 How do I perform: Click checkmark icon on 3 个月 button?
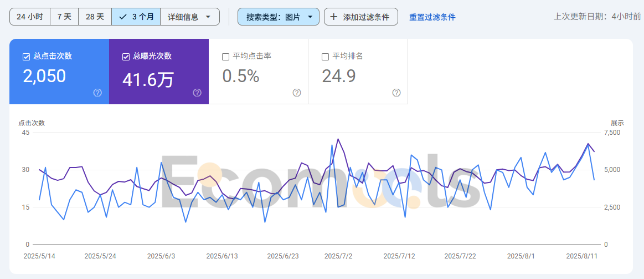(x=122, y=17)
